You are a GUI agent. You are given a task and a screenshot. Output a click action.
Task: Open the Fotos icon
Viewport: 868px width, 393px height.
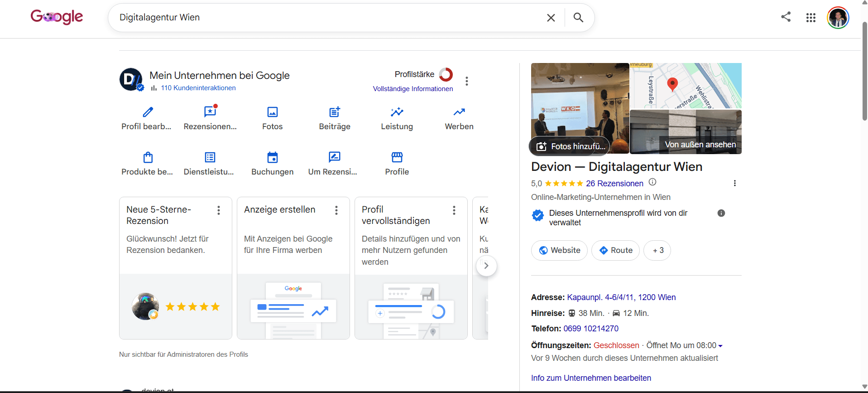273,112
